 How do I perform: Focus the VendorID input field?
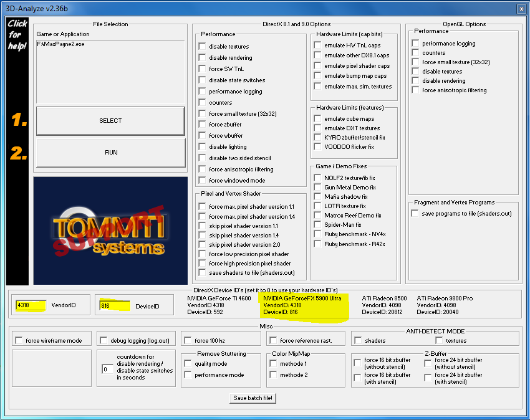(x=31, y=305)
